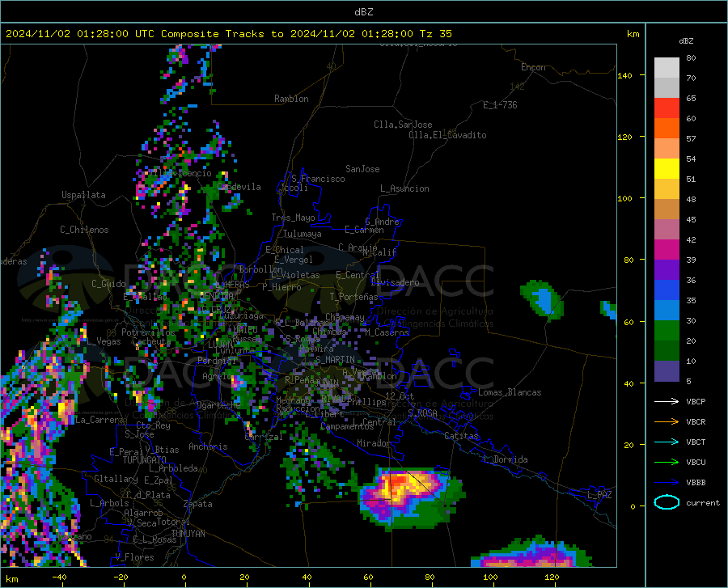This screenshot has height=588, width=728.
Task: Click the Anchoris place label
Action: click(208, 446)
